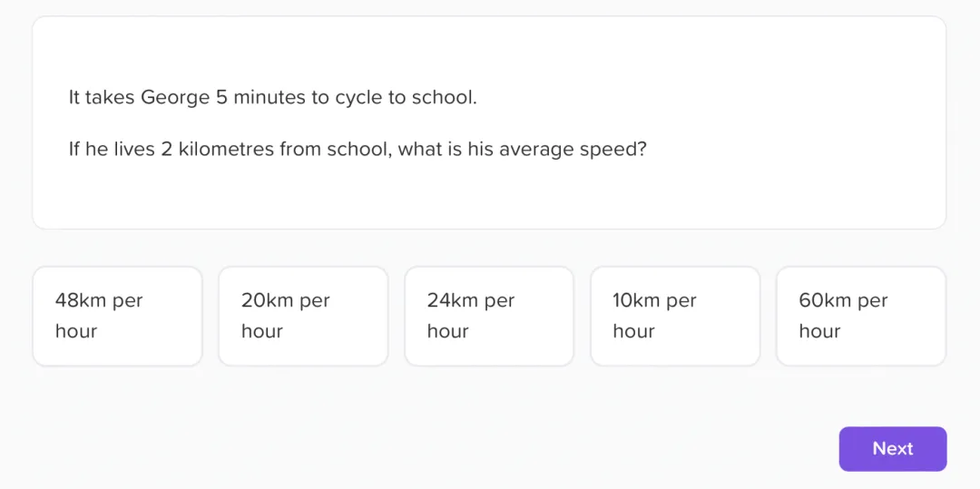This screenshot has height=489, width=980.
Task: Choose the 60km per hour answer
Action: point(861,316)
